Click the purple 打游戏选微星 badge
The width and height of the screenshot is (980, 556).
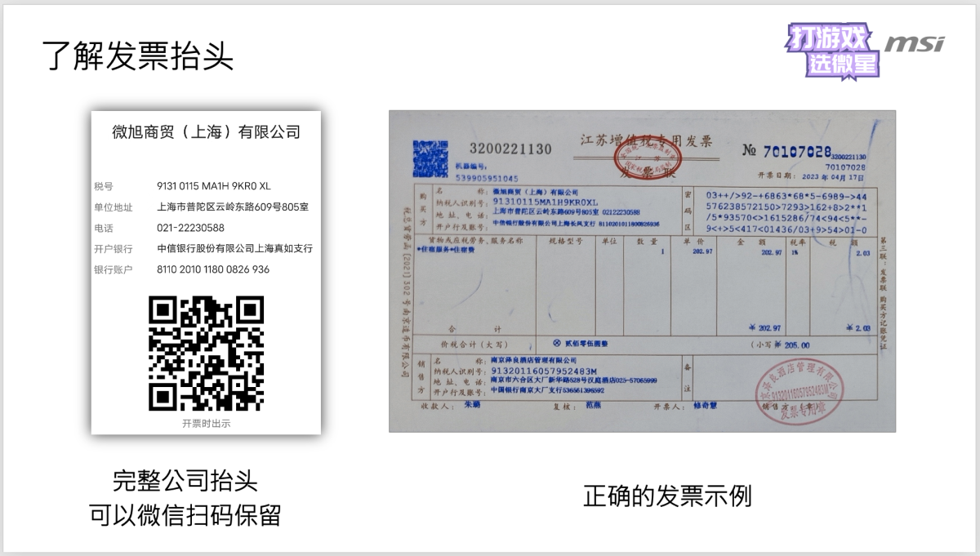point(831,51)
